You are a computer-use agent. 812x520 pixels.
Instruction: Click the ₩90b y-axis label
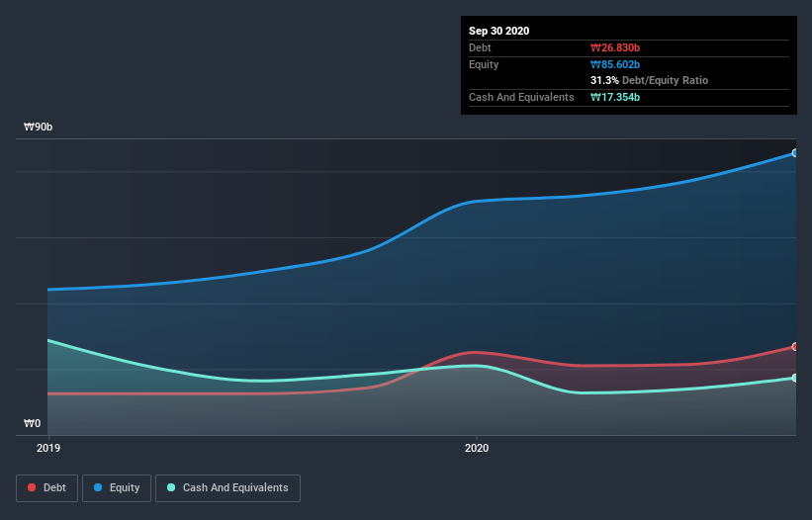tap(38, 128)
